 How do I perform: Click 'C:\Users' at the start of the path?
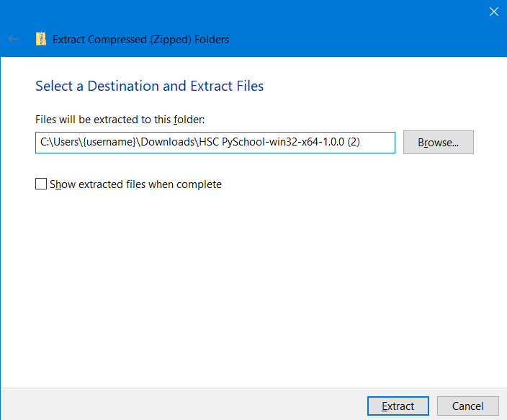pyautogui.click(x=55, y=143)
